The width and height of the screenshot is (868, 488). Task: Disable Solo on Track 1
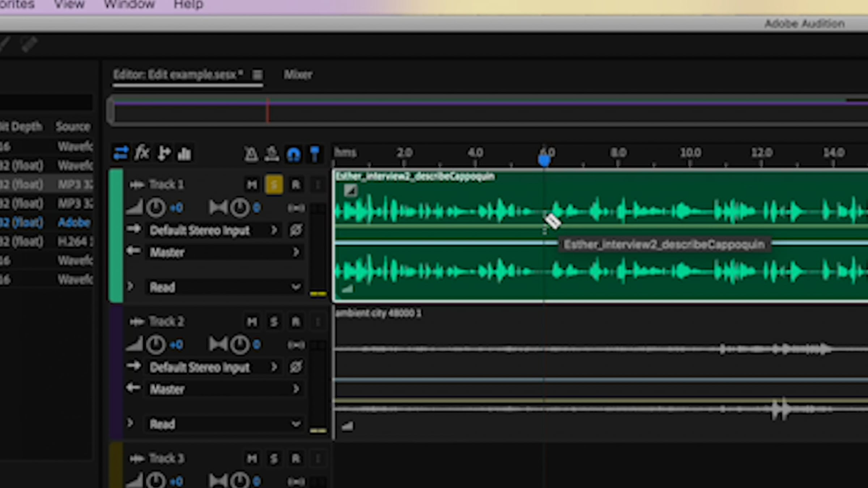point(274,185)
